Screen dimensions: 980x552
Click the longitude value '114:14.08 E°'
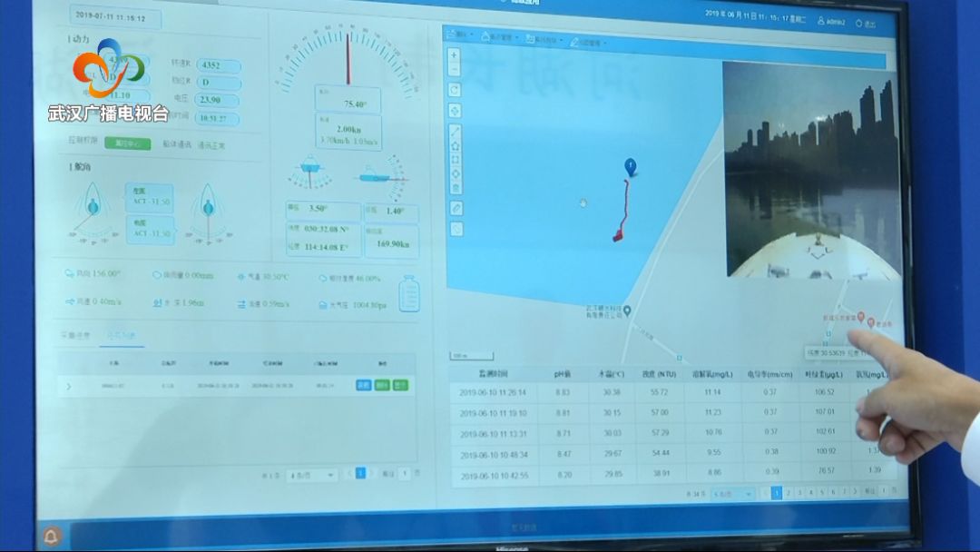[x=326, y=247]
